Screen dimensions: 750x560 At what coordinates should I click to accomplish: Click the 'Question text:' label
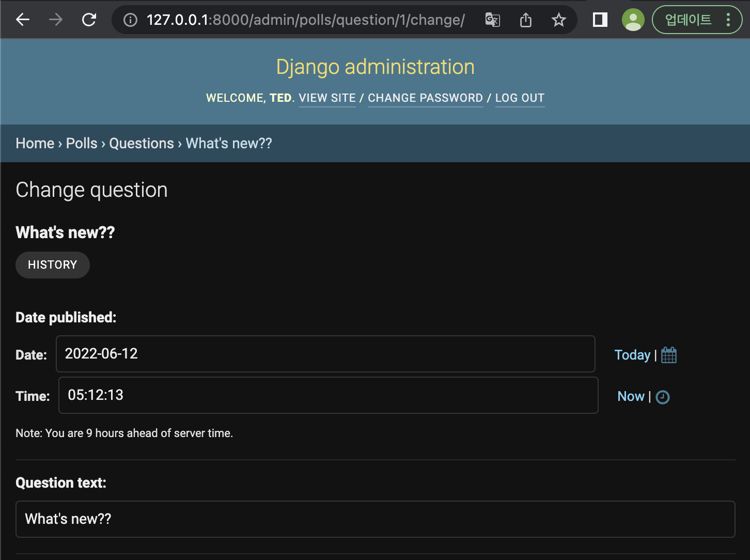(x=61, y=483)
